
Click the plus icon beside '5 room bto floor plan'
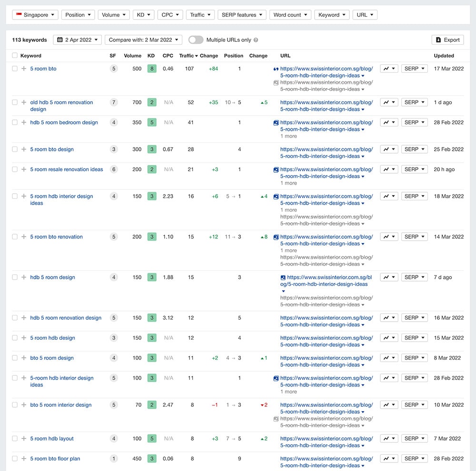[x=24, y=459]
